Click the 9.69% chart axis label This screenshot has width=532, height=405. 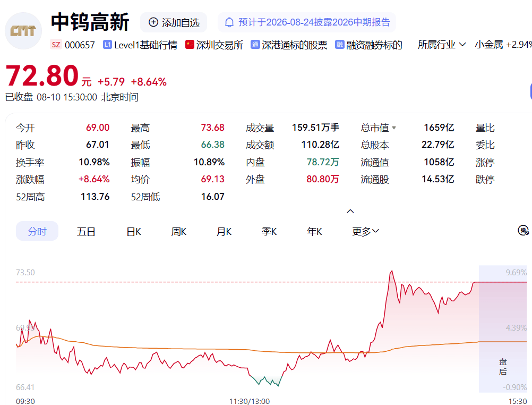point(516,273)
